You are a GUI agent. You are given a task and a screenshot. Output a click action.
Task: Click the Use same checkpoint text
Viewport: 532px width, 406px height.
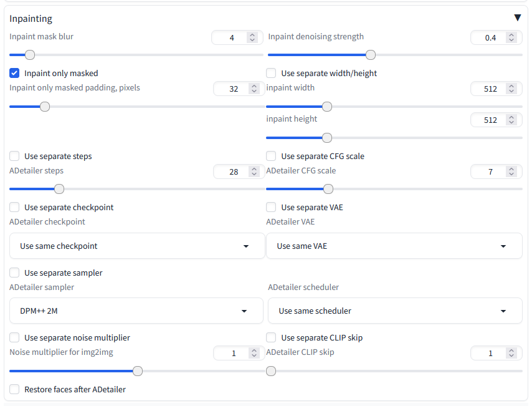(59, 246)
